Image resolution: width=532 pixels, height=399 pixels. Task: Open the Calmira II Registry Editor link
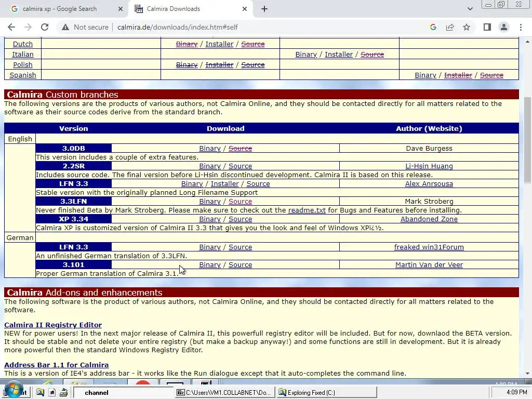point(53,325)
